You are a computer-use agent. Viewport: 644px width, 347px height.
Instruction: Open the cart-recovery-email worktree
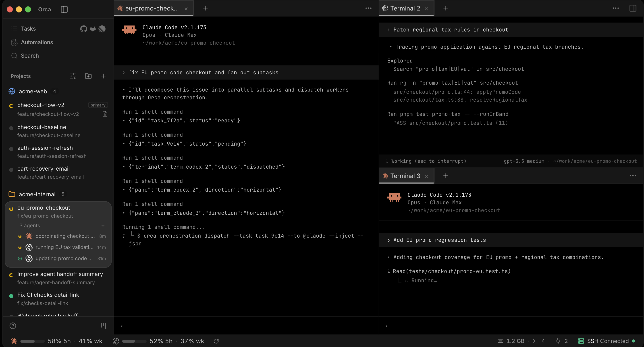[x=58, y=172]
